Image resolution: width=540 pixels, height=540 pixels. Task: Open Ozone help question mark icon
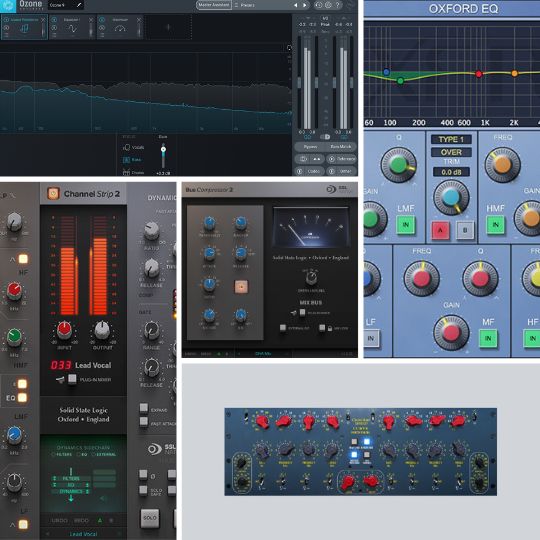tap(338, 5)
